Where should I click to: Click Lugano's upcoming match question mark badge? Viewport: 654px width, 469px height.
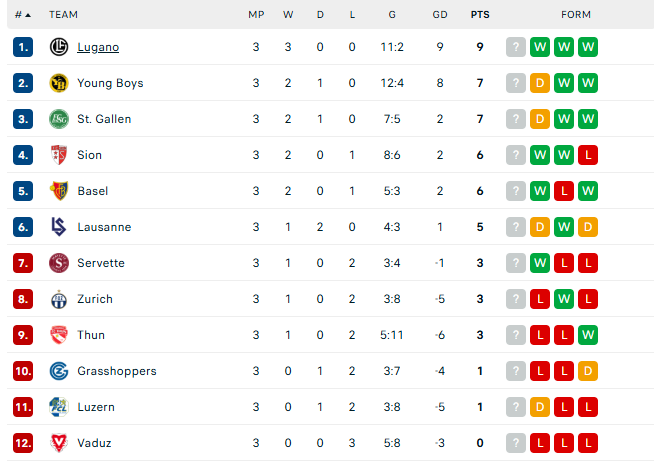516,47
